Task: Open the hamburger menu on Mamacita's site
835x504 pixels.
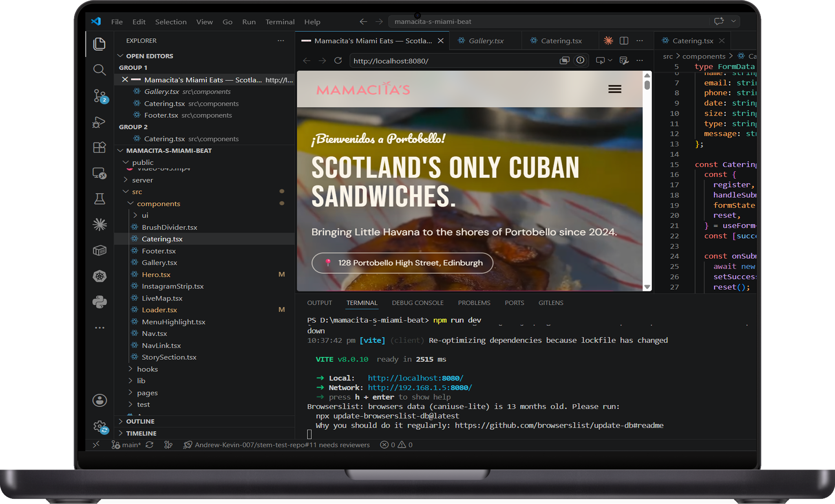Action: click(x=615, y=89)
